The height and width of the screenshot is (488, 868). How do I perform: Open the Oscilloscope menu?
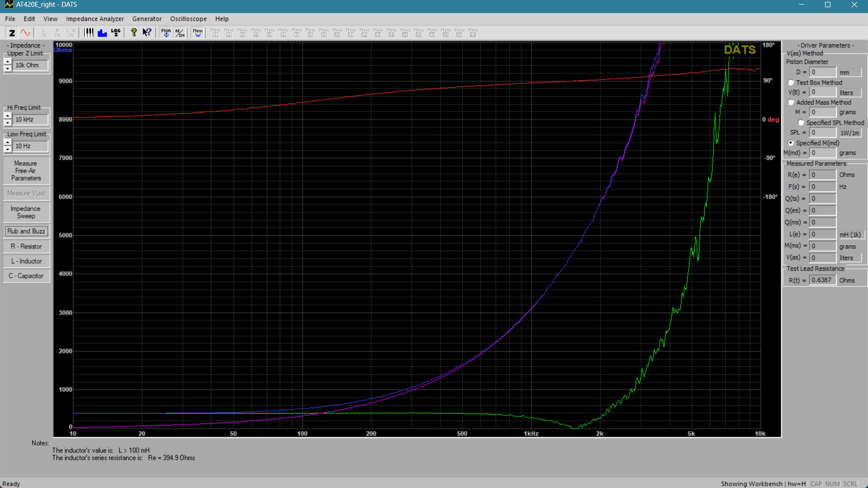(x=189, y=19)
